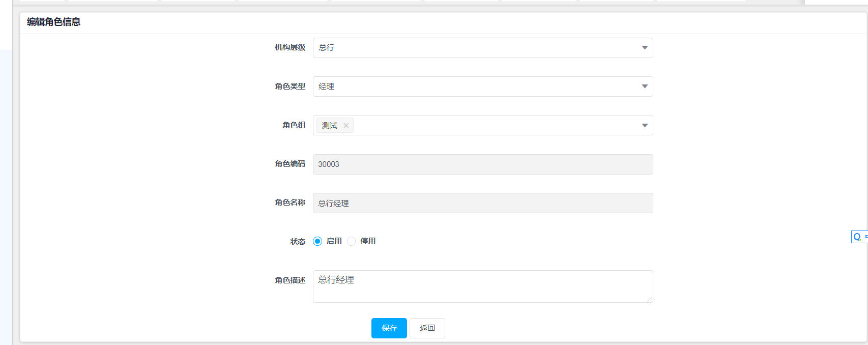868x345 pixels.
Task: Click the 测试 tag text in 角色组
Action: pyautogui.click(x=330, y=126)
